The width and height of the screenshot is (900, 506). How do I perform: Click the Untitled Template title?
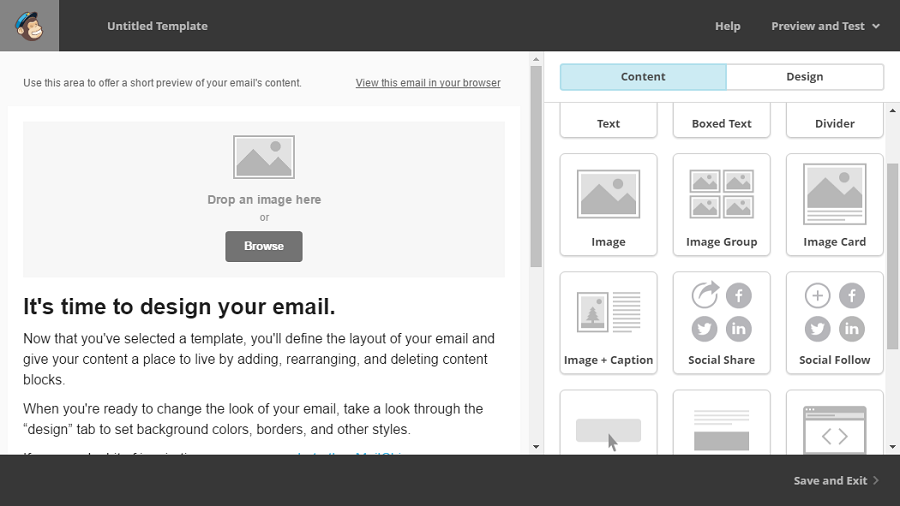(x=157, y=26)
